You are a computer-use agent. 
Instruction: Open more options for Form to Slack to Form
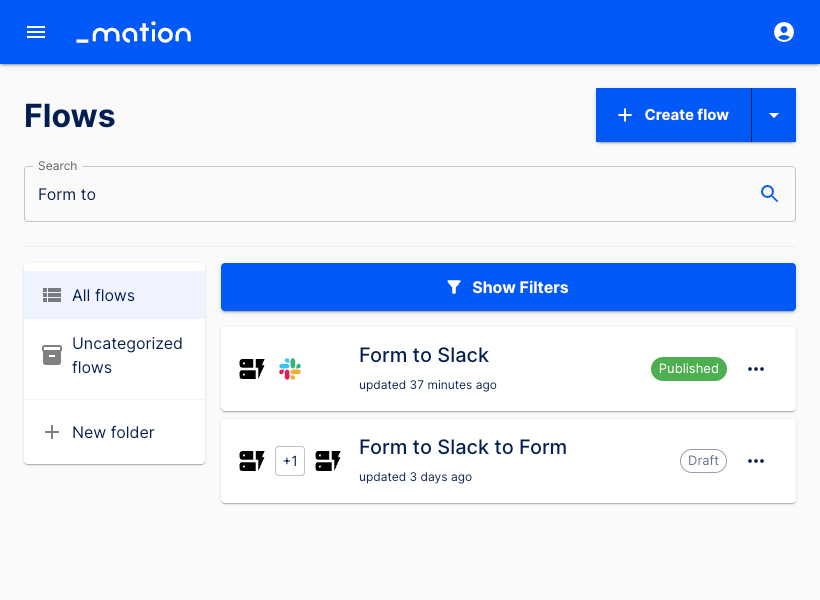[x=756, y=461]
